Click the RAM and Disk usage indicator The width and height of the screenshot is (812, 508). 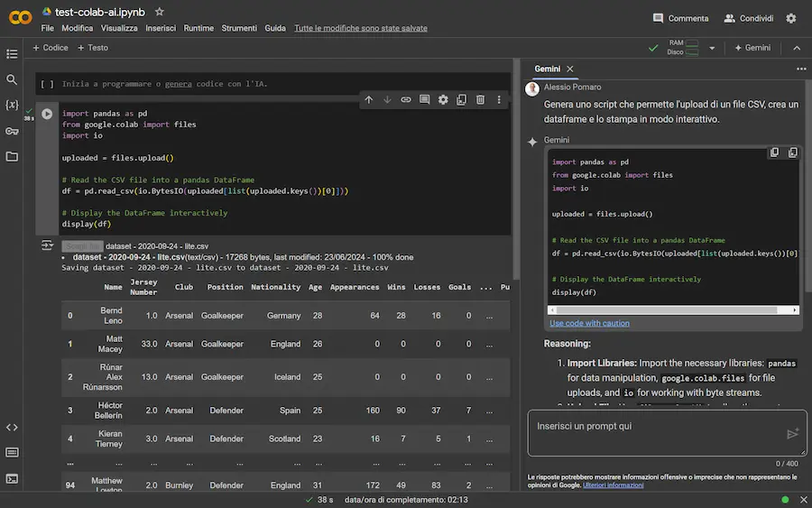(x=683, y=48)
